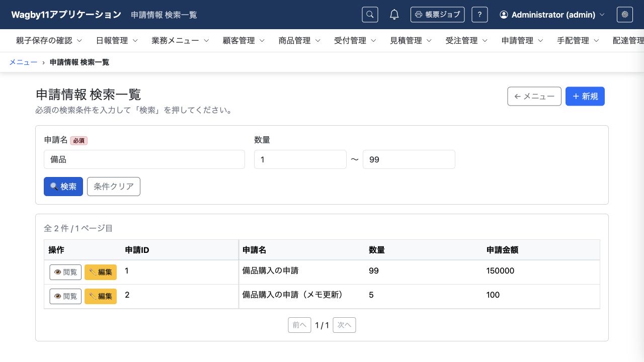Click the 数量 maximum input field
The image size is (644, 362).
click(x=409, y=159)
